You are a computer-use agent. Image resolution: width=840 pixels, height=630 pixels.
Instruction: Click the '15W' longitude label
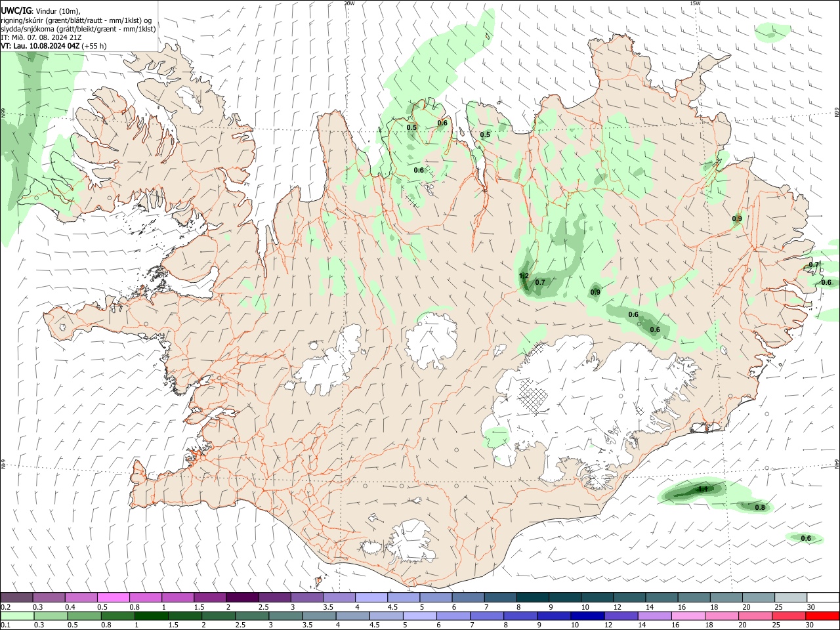[695, 3]
